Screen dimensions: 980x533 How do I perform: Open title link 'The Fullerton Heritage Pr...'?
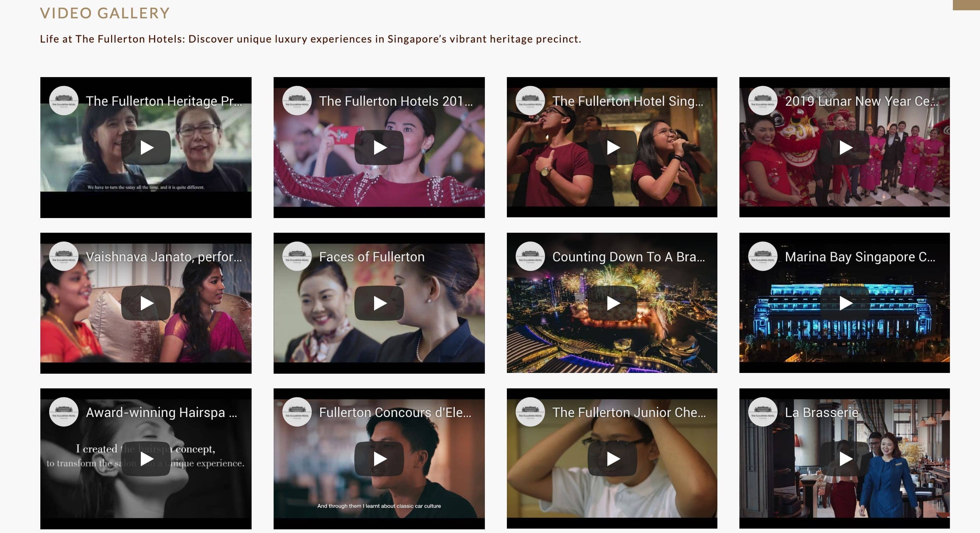click(x=164, y=101)
